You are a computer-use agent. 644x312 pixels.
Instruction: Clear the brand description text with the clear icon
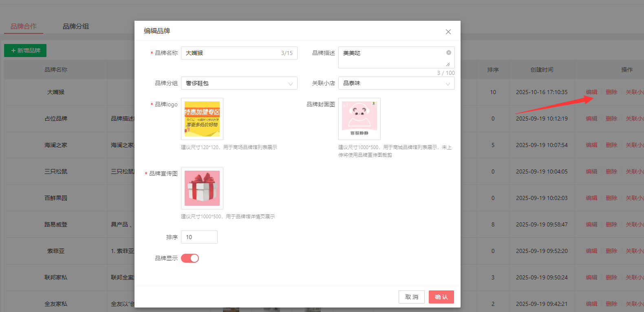(448, 53)
